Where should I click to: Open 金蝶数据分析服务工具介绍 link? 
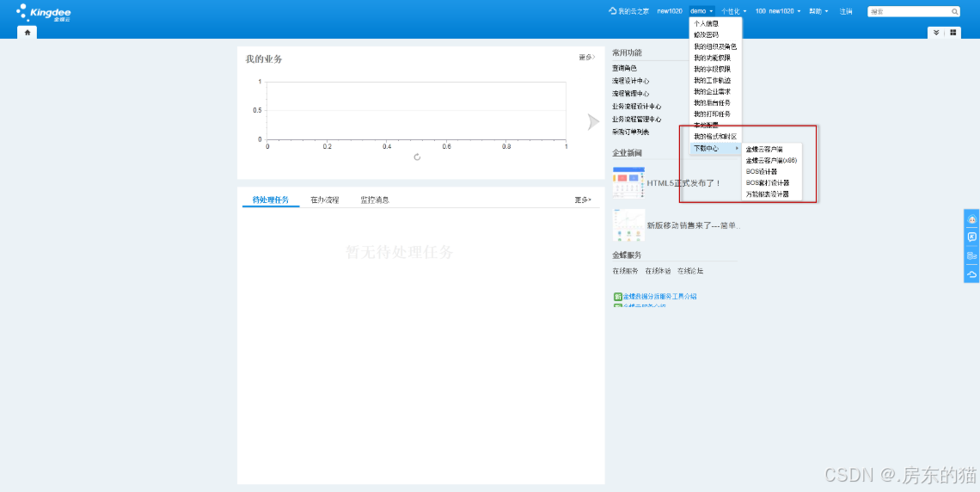point(659,297)
